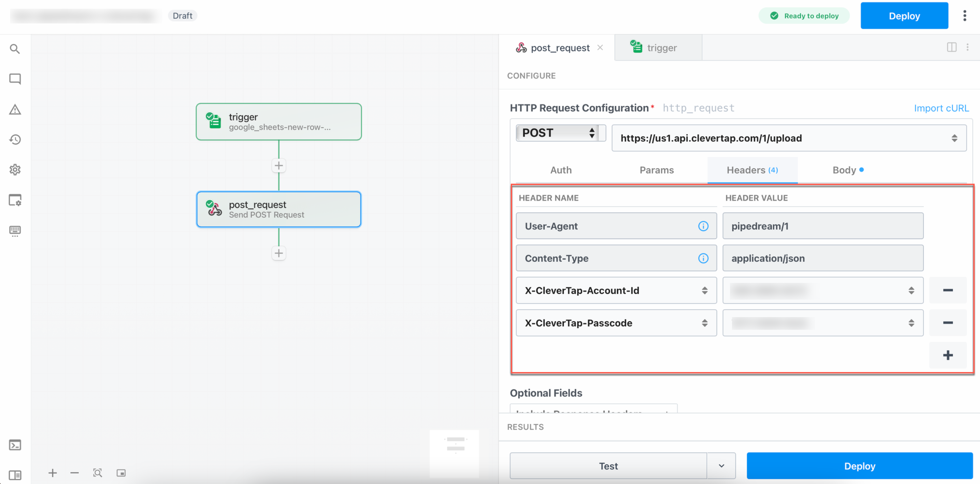980x484 pixels.
Task: Select the post_request node on canvas
Action: (x=279, y=209)
